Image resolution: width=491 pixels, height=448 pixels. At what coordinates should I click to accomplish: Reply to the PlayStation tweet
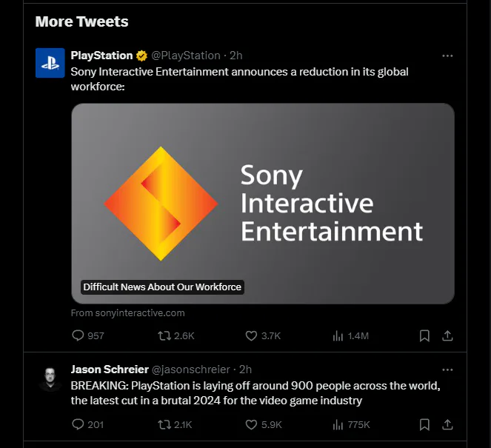coord(79,335)
